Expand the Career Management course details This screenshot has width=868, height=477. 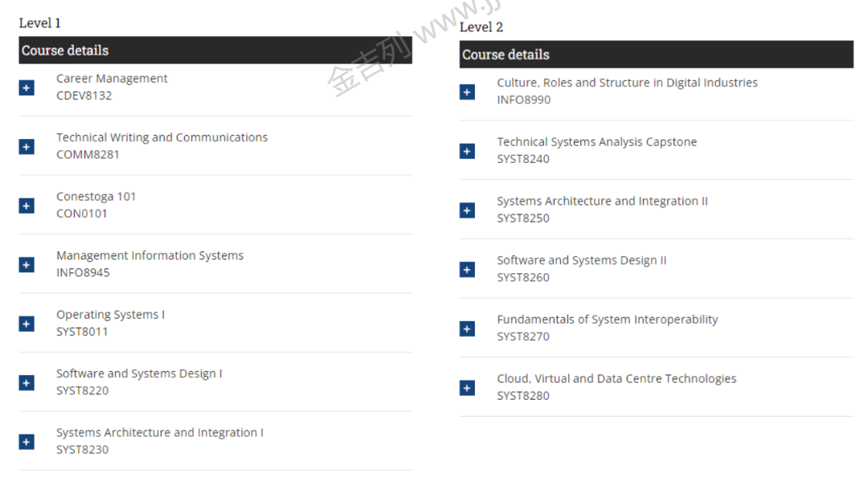[27, 88]
